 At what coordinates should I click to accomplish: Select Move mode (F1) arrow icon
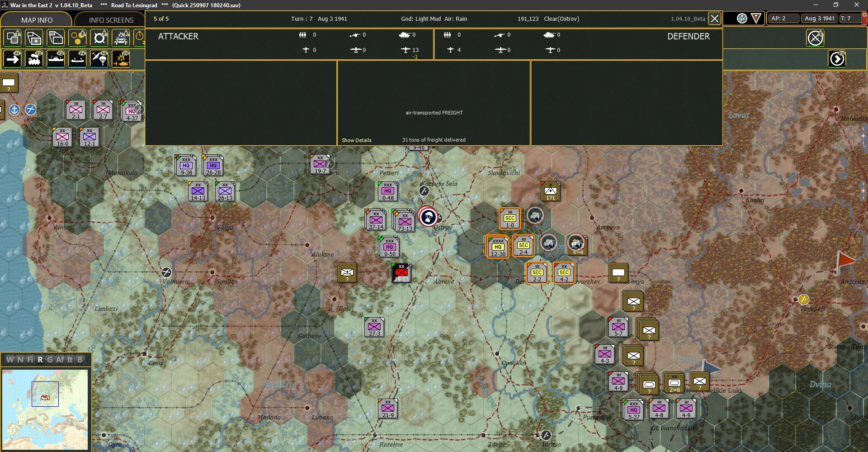click(x=12, y=59)
